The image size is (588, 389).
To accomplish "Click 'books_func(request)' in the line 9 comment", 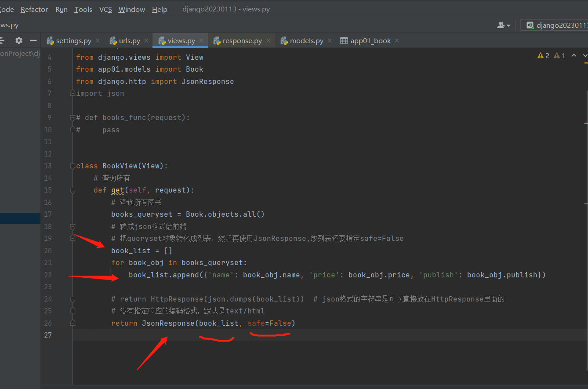I will tap(144, 117).
